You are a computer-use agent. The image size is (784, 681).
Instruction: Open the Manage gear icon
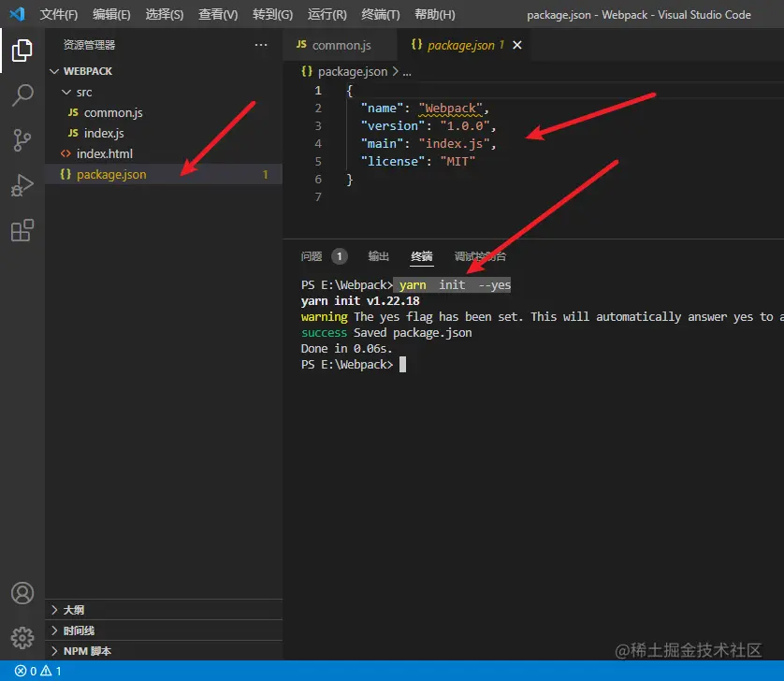point(22,638)
